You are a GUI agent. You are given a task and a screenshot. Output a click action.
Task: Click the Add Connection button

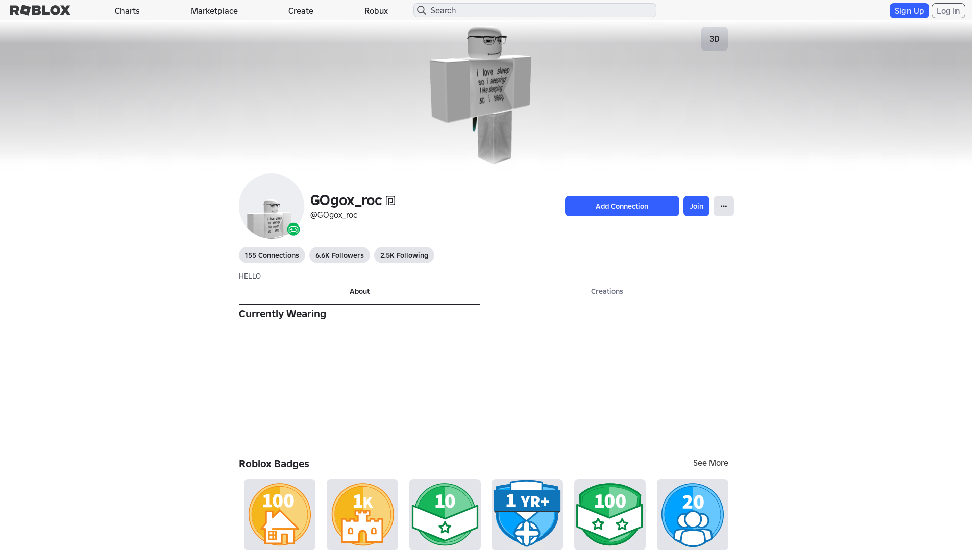(622, 206)
